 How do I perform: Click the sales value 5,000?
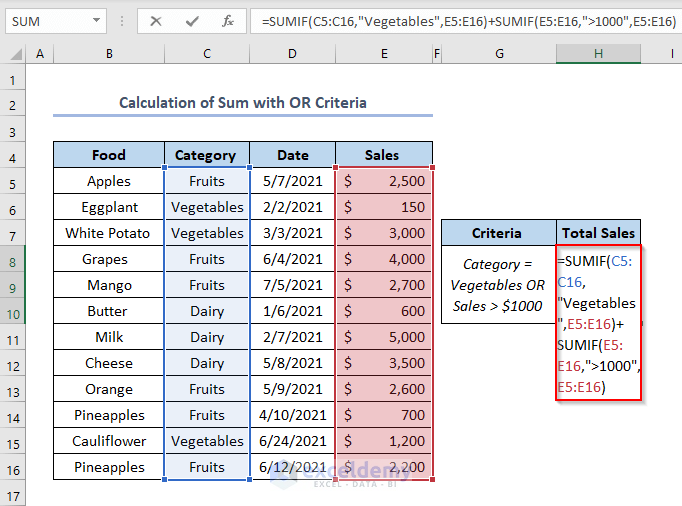384,337
